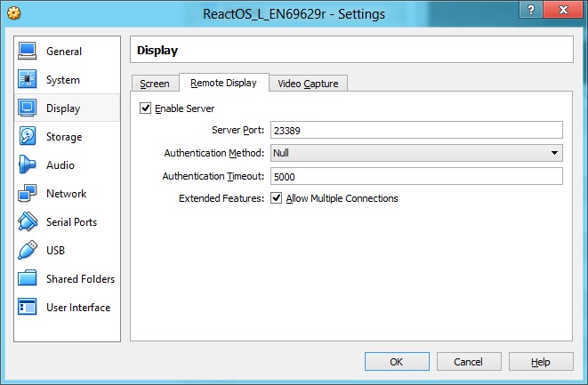Click the Server Port field
Screen dimensions: 588x385
[x=416, y=130]
